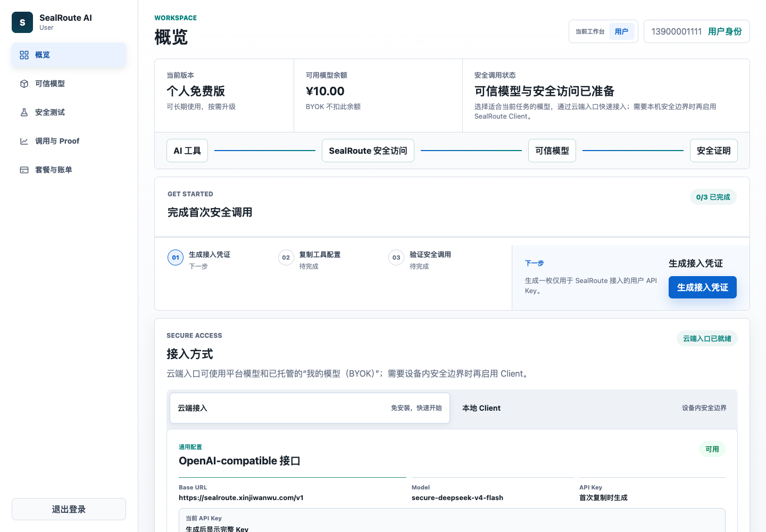Click the cube icon beside 可信模型
This screenshot has height=532, width=766.
point(24,84)
